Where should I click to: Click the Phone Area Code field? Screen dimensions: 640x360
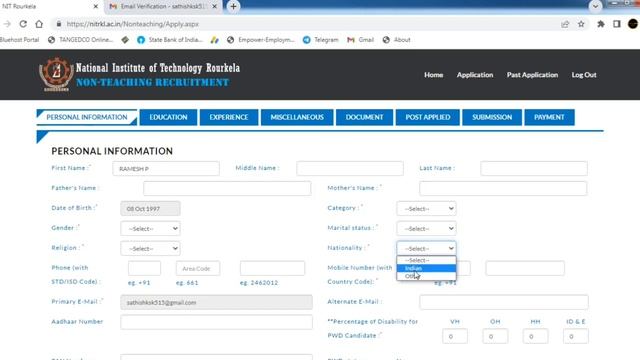[x=198, y=269]
